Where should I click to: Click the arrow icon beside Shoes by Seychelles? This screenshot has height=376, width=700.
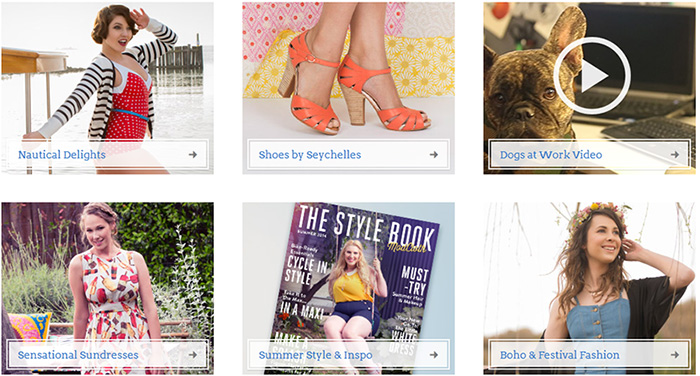coord(433,155)
